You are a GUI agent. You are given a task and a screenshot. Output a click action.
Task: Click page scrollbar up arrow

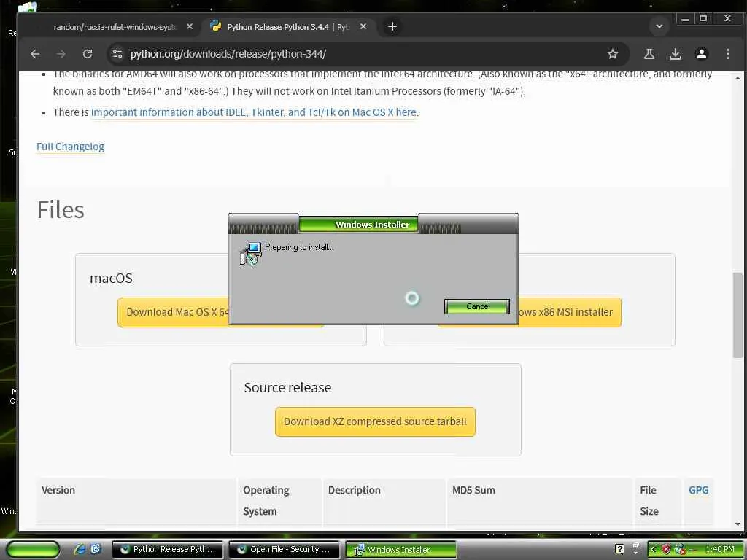pos(738,77)
